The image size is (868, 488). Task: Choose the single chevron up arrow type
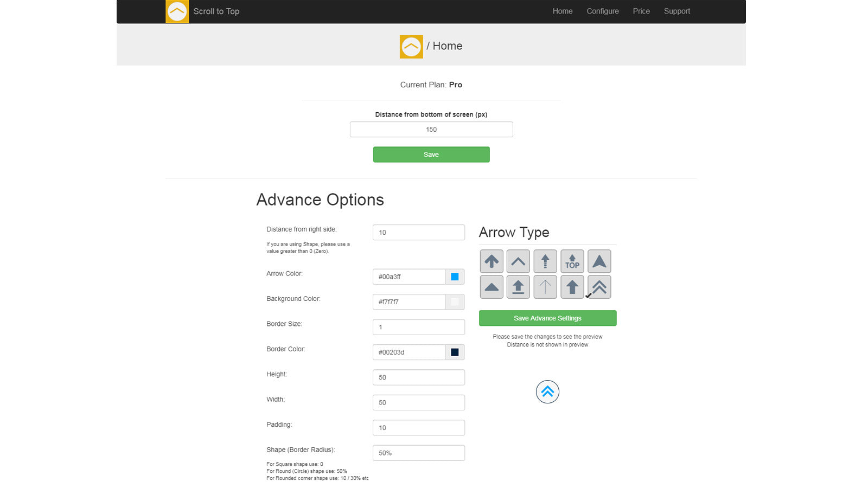[x=518, y=261]
